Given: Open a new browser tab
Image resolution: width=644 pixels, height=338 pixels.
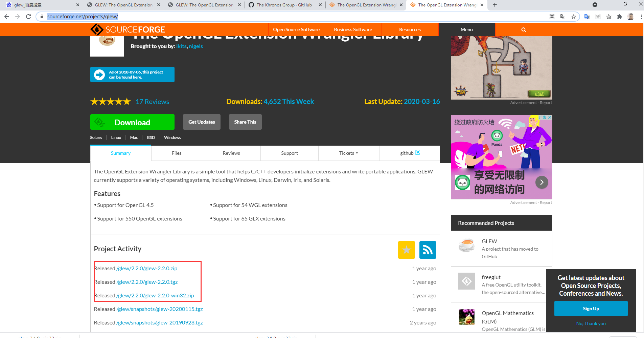Looking at the screenshot, I should [495, 5].
